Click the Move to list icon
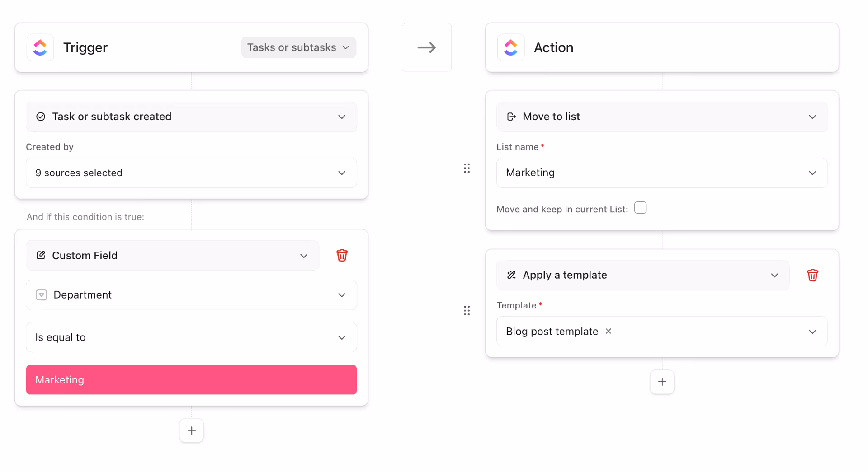The image size is (868, 472). tap(510, 116)
